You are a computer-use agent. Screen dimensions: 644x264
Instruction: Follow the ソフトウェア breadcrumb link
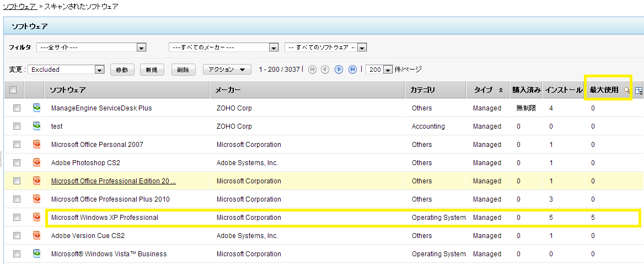tap(19, 7)
